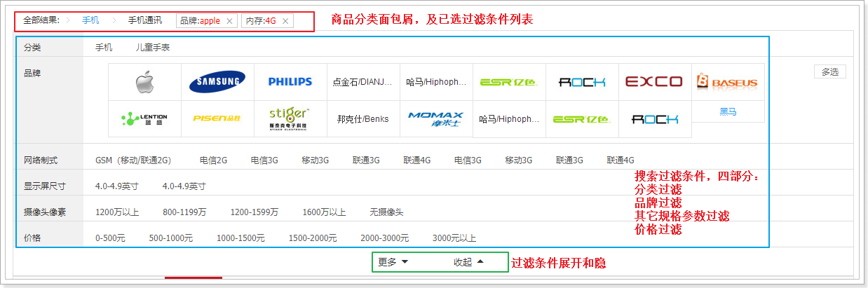Go to 手机 in the breadcrumb
The height and width of the screenshot is (288, 868).
tap(90, 20)
